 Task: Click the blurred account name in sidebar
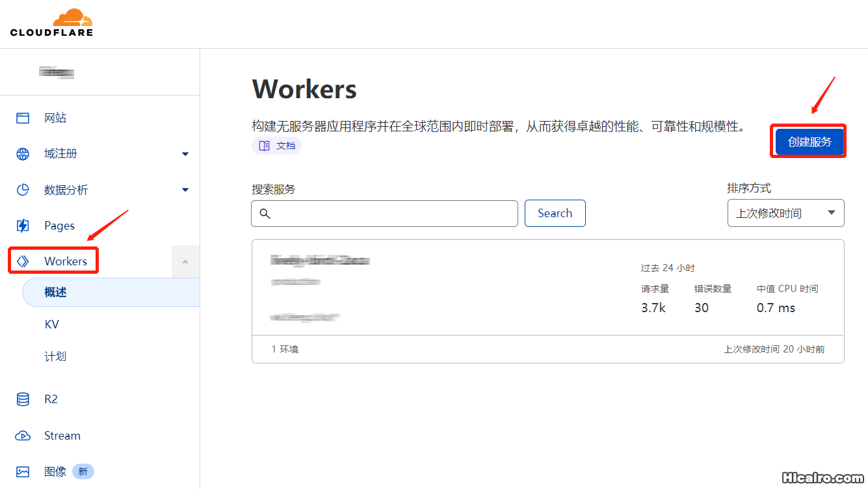tap(56, 72)
